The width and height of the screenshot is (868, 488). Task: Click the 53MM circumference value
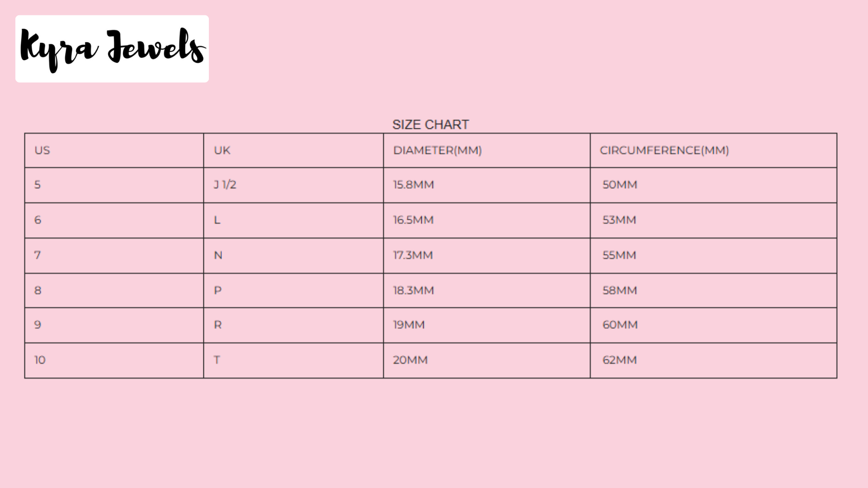(619, 220)
